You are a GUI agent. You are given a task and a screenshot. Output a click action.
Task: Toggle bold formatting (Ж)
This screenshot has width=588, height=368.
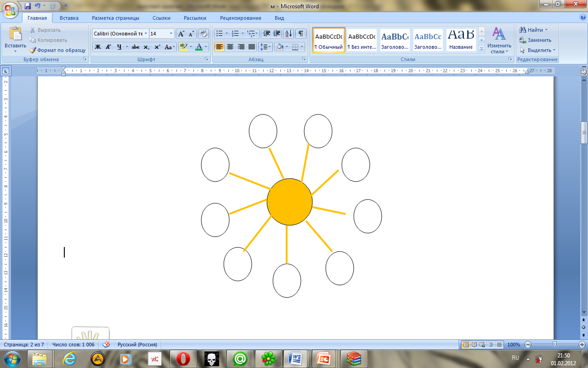point(98,47)
